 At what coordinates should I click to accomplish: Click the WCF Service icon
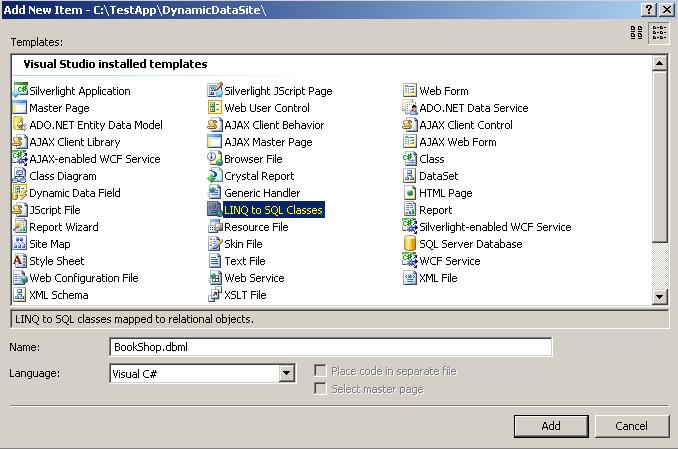[410, 260]
